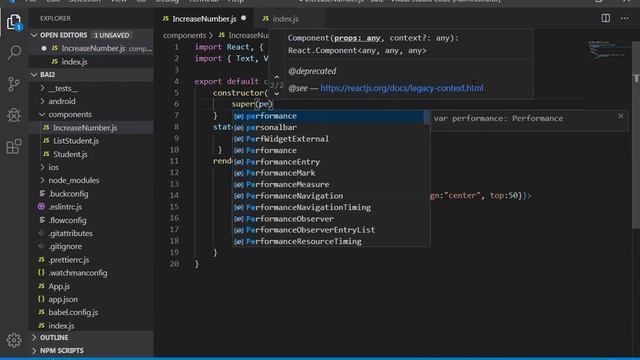Click JS icon of ListStudent.js file
The height and width of the screenshot is (360, 640).
46,141
